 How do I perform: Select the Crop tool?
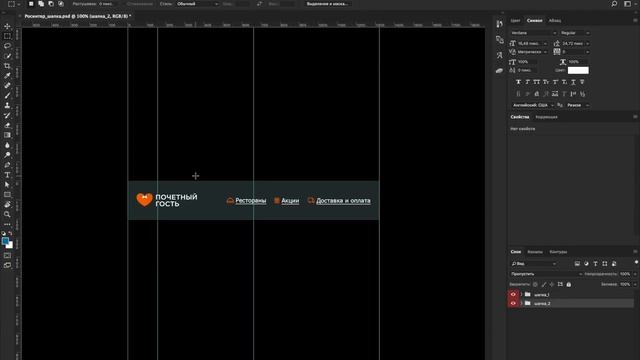(x=7, y=66)
